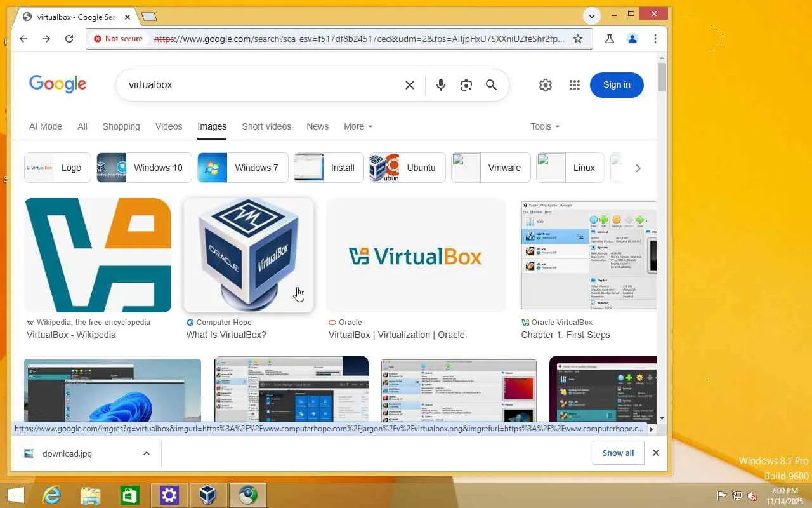Close the downloads bar

point(656,453)
